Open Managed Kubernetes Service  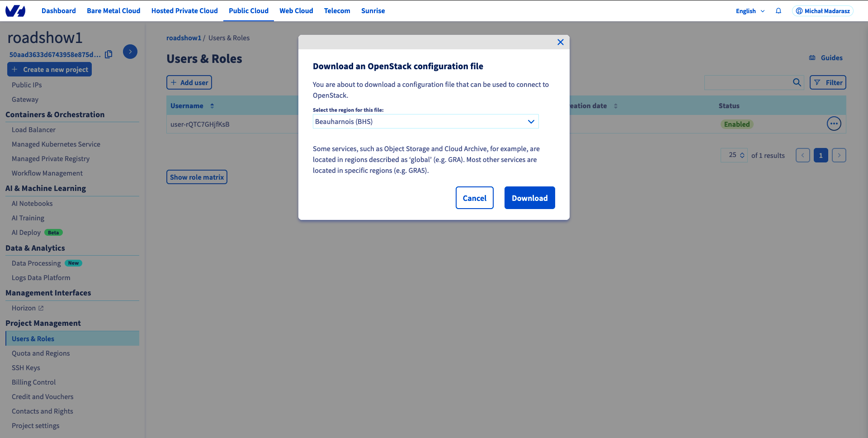coord(56,144)
